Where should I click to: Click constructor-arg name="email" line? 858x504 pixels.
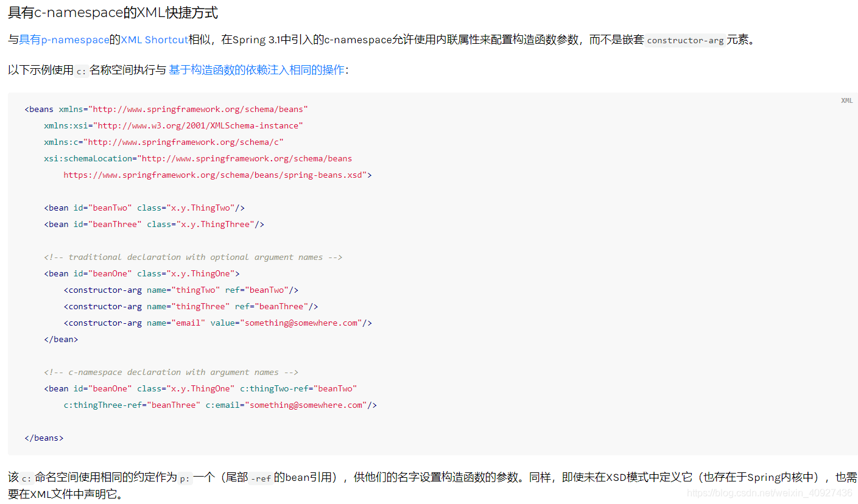point(217,323)
